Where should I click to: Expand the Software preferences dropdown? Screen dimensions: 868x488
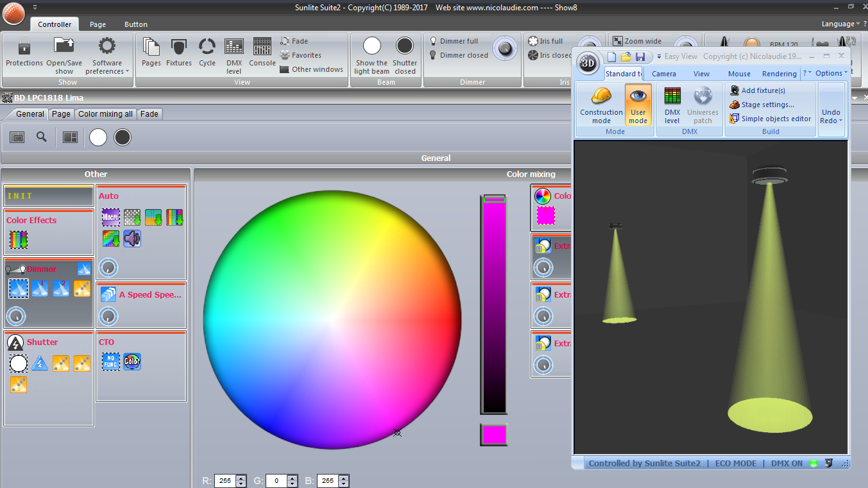pyautogui.click(x=107, y=55)
